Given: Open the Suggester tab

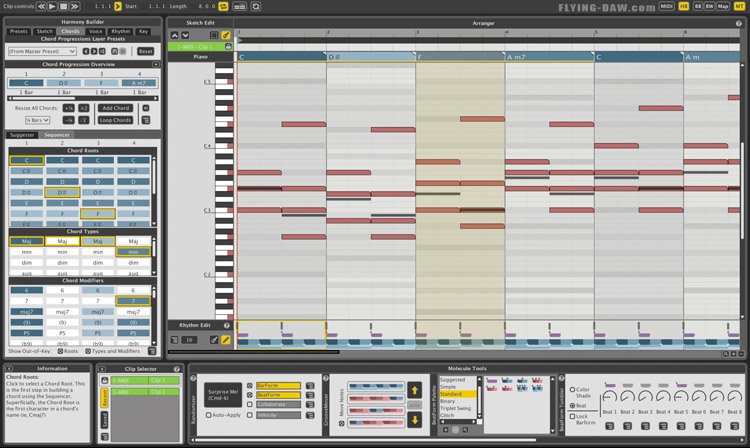Looking at the screenshot, I should 22,135.
